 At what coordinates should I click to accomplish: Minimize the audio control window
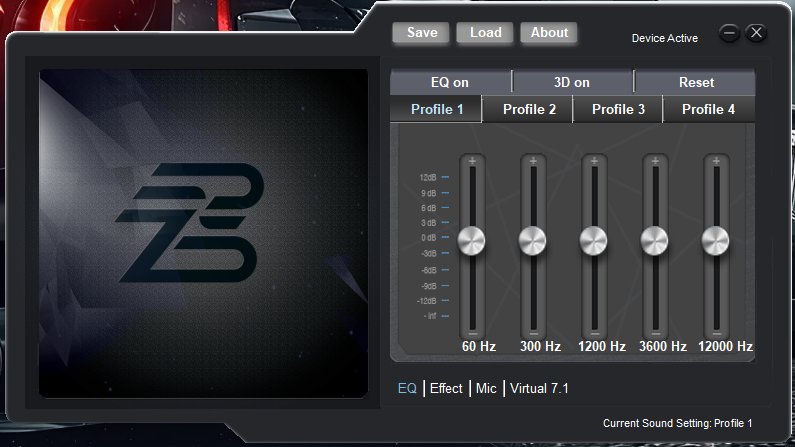pos(729,33)
